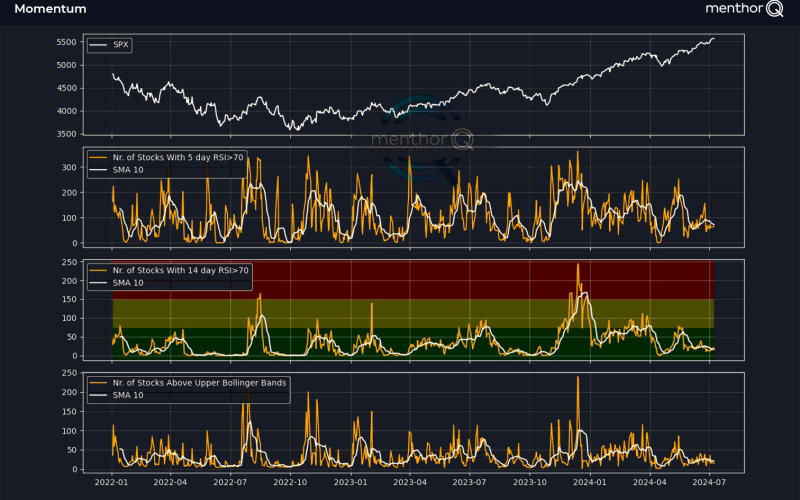
Task: Click the 2023-01 date label on the x-axis
Action: tap(350, 481)
